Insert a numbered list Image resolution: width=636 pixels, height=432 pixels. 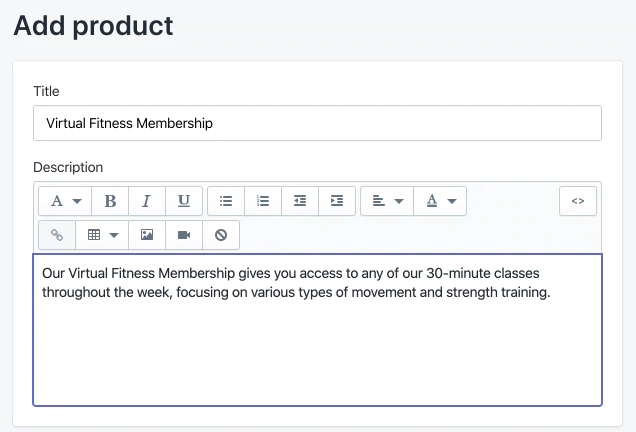pyautogui.click(x=263, y=201)
